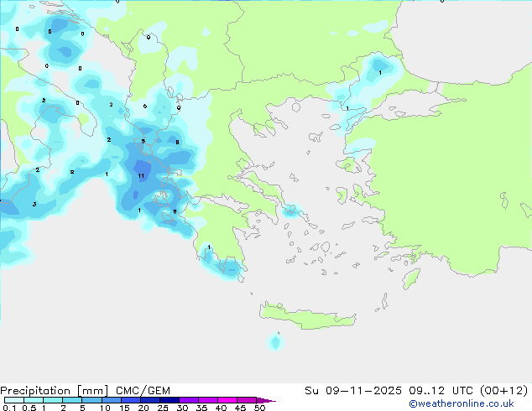Click the 15–20 mm legend color box
Viewport: 532px width, 411px height.
pos(130,400)
